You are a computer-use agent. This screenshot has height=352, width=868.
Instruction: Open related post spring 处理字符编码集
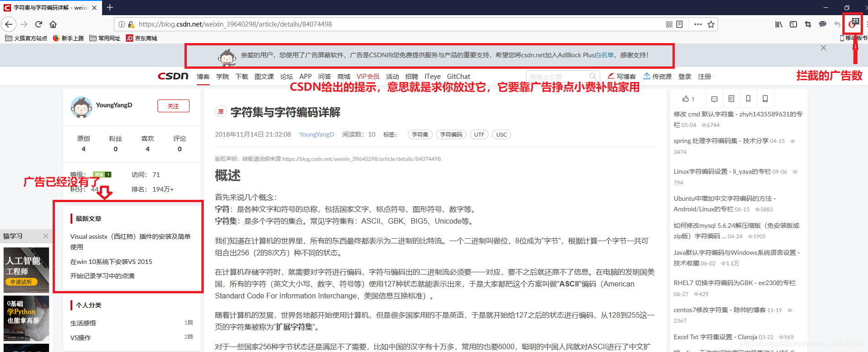click(721, 141)
